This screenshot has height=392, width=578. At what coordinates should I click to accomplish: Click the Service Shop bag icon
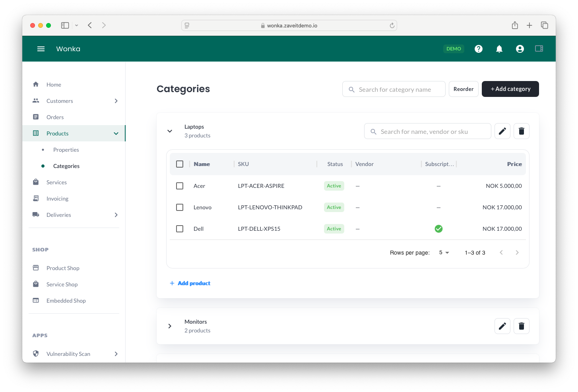point(36,284)
